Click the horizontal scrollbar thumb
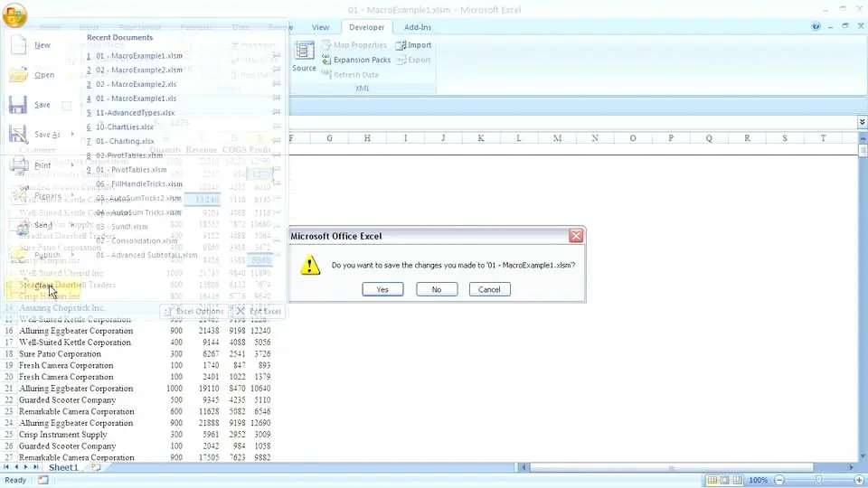 (672, 467)
